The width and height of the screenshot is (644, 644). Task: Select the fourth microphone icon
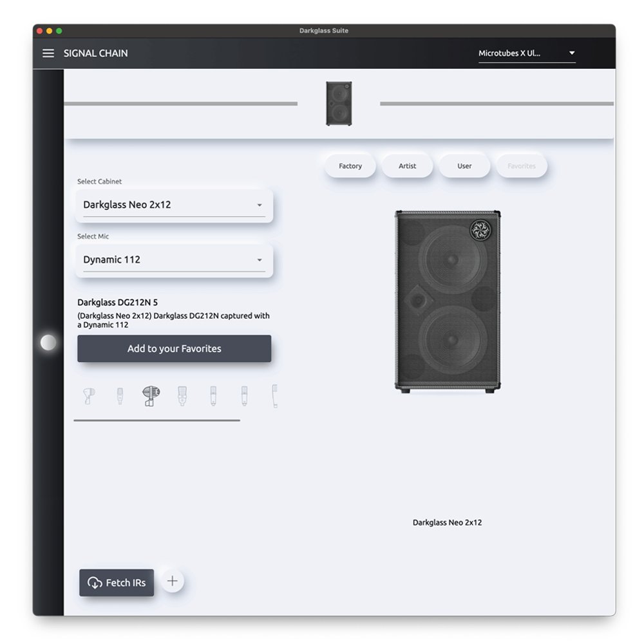coord(182,396)
